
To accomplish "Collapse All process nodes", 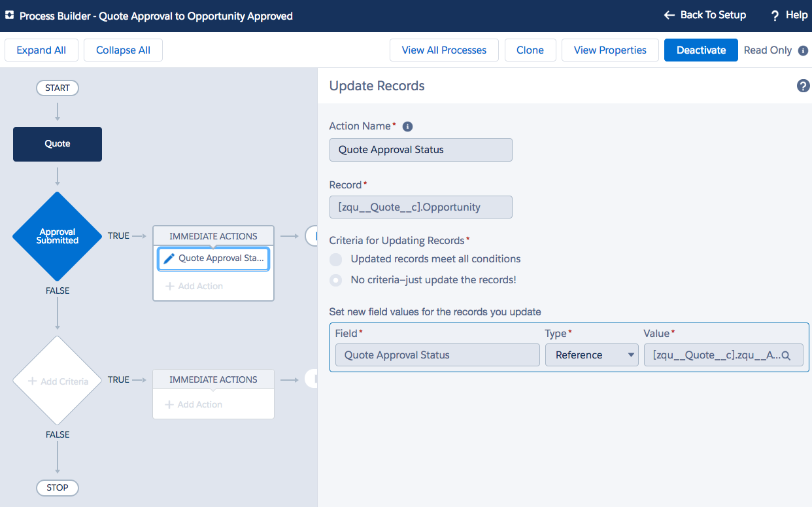I will click(x=123, y=50).
